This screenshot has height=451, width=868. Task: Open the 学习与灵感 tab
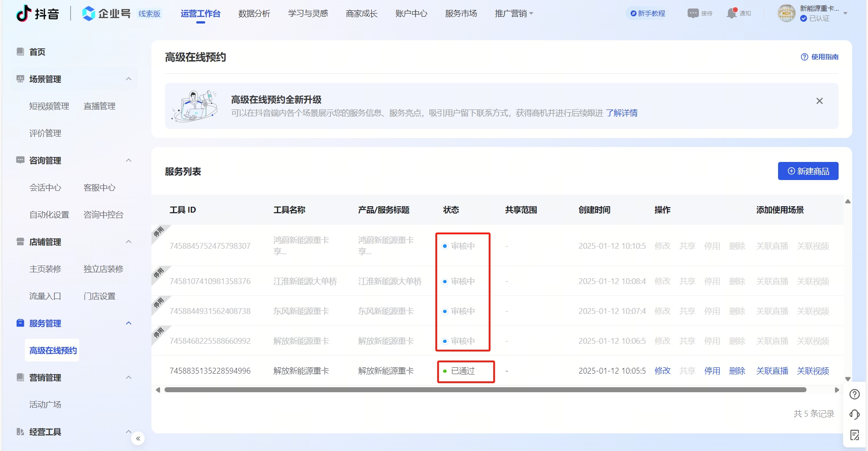(308, 14)
